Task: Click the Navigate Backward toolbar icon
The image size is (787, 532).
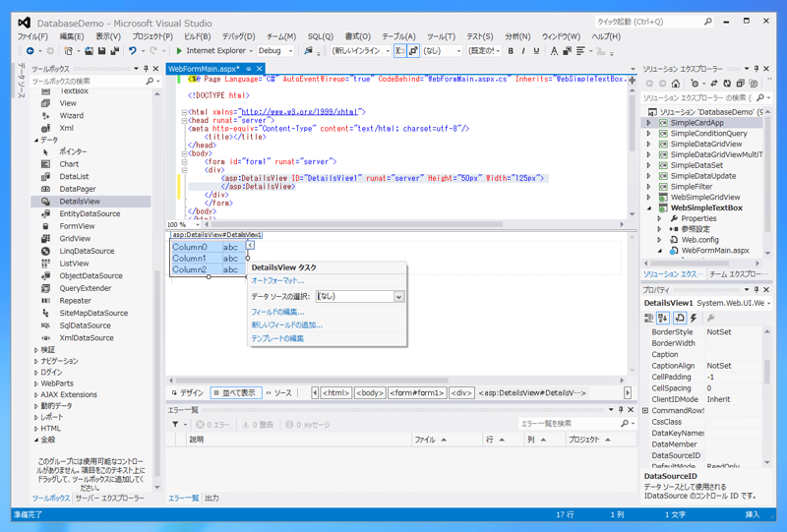Action: click(x=30, y=51)
